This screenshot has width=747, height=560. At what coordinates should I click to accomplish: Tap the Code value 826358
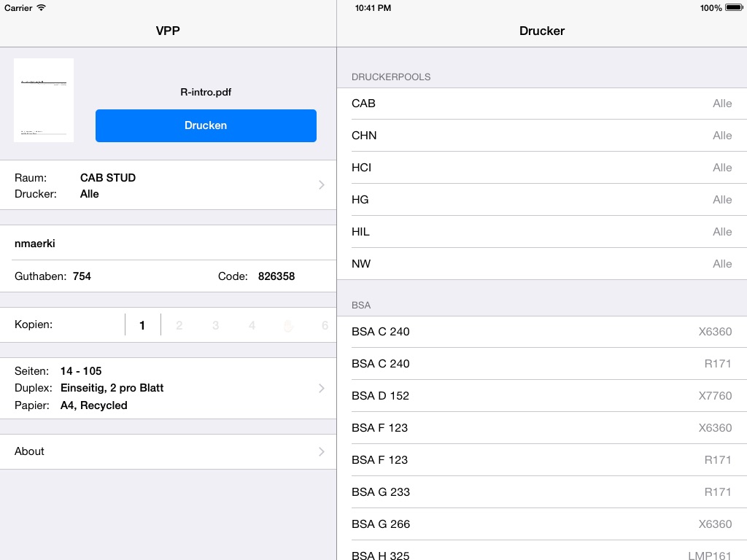click(276, 276)
